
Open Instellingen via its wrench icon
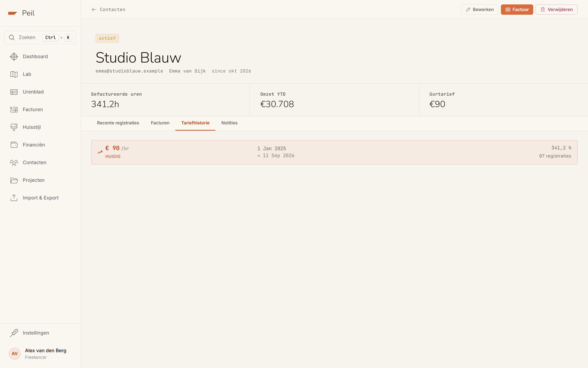click(14, 333)
